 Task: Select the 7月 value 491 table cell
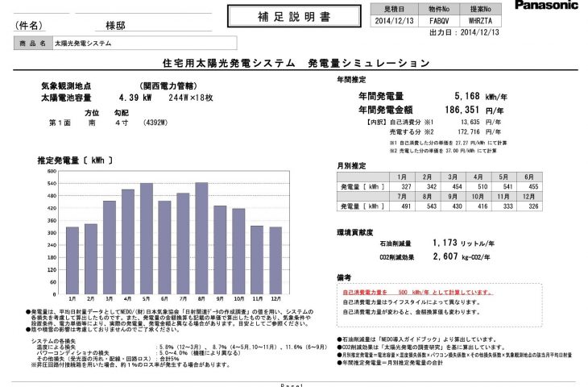(402, 206)
